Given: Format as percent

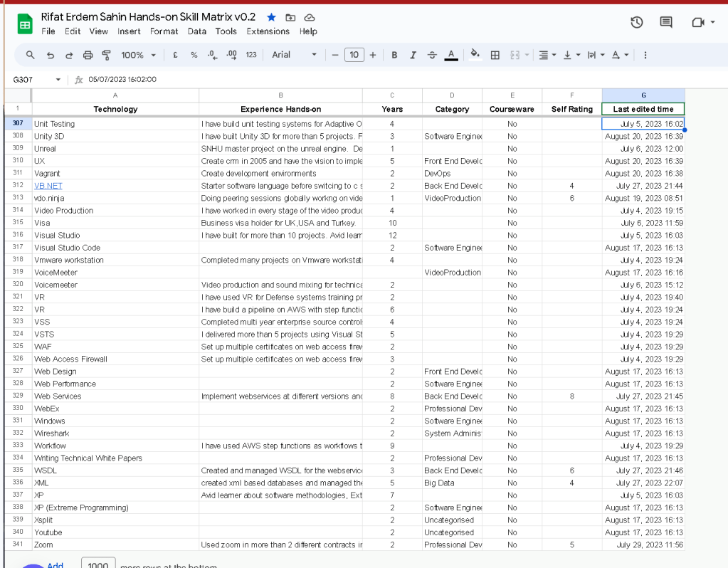Looking at the screenshot, I should point(194,55).
